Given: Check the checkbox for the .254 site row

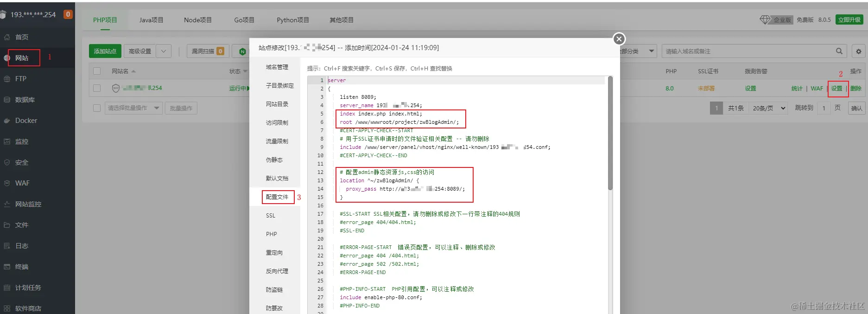Looking at the screenshot, I should [x=97, y=88].
